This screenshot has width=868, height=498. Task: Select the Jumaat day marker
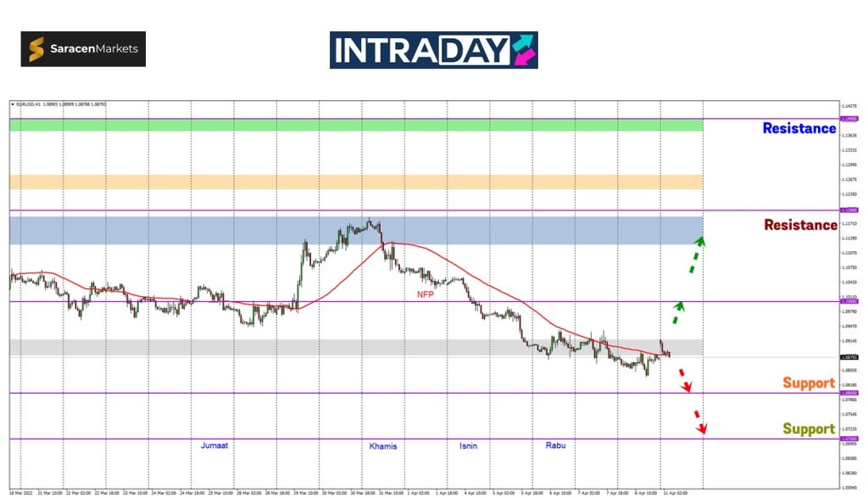(214, 445)
